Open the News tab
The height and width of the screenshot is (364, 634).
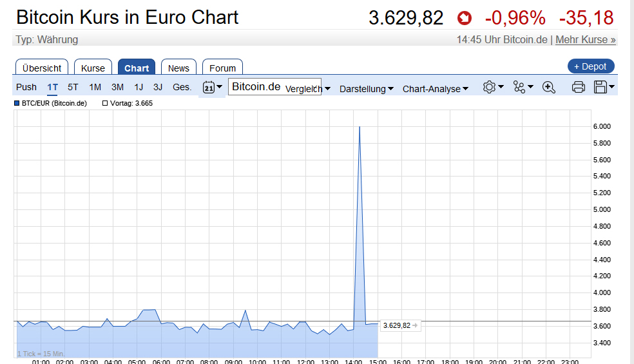178,67
